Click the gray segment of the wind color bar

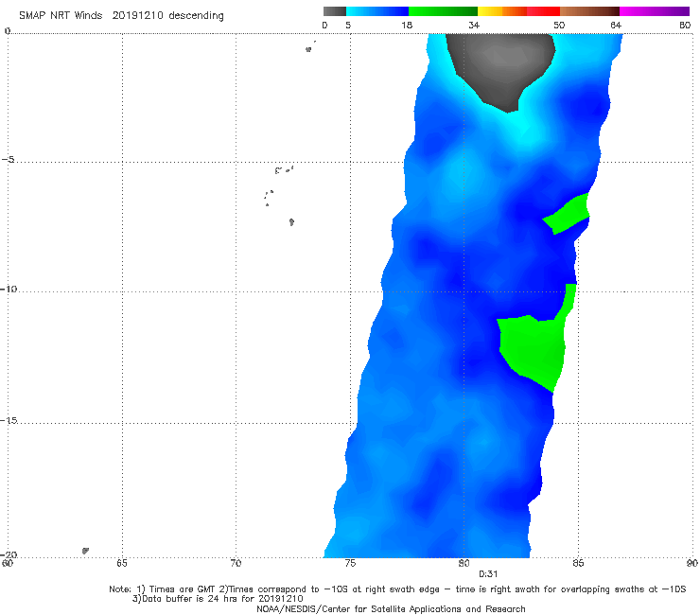334,11
